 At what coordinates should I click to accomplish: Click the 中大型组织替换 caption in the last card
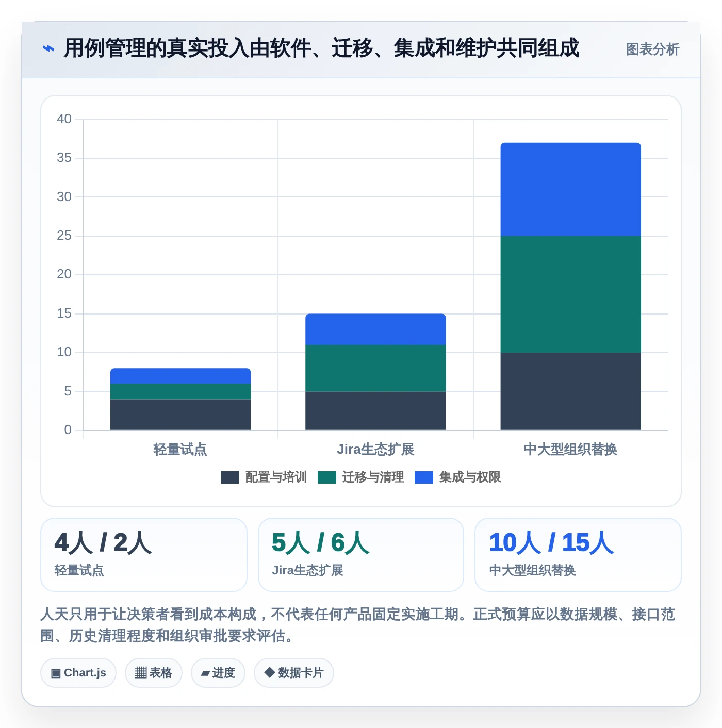click(533, 571)
